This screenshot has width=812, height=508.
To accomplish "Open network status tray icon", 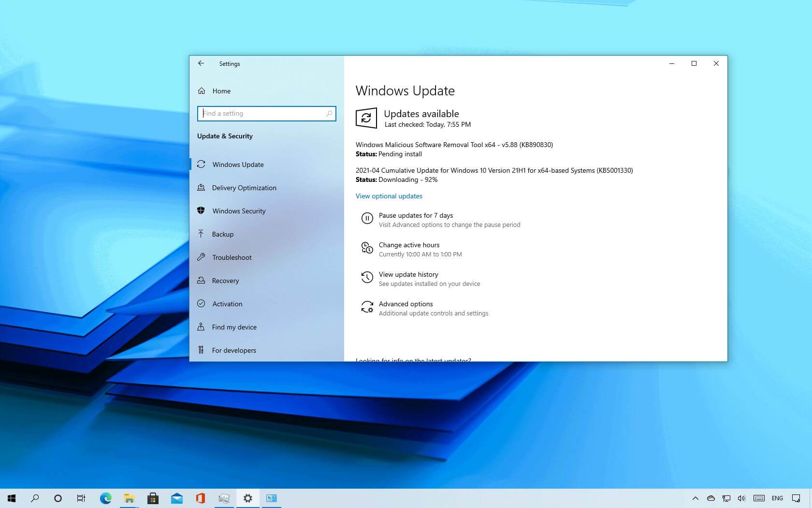I will coord(726,498).
